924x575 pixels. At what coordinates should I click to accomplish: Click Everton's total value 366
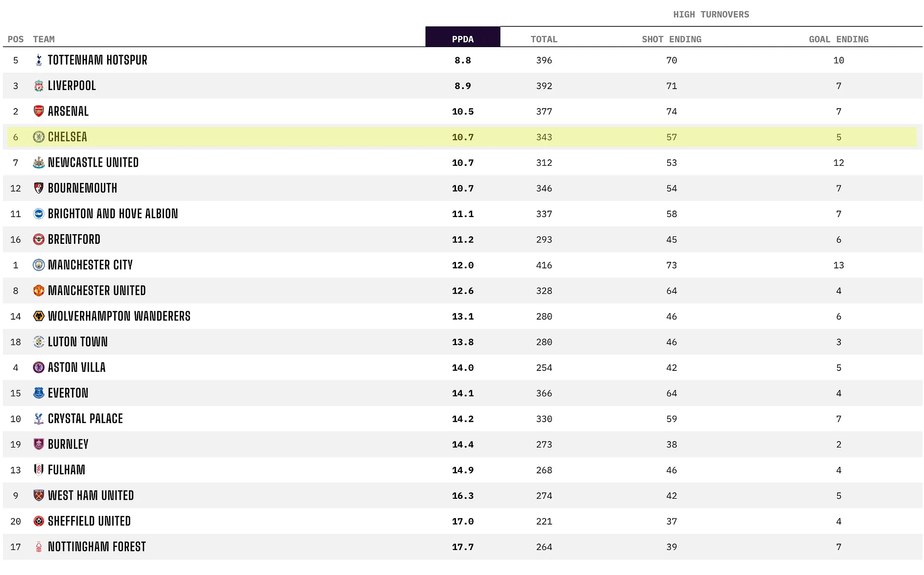click(544, 393)
